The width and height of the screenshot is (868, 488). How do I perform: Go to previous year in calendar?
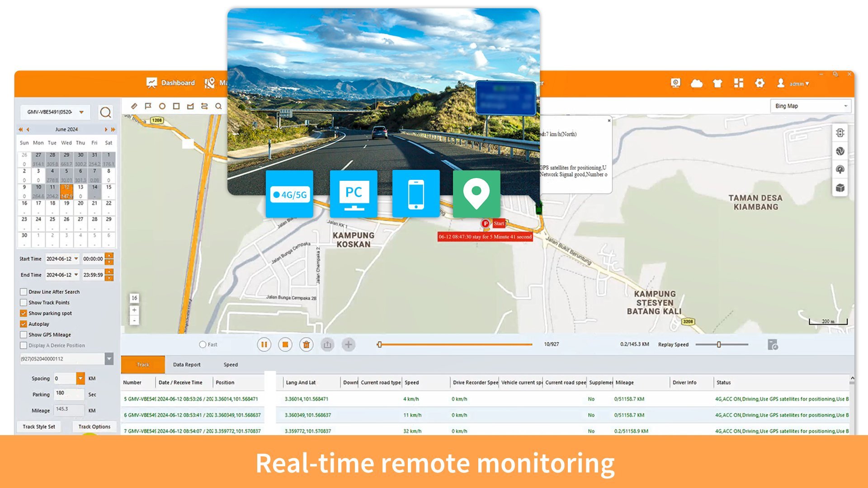(20, 129)
